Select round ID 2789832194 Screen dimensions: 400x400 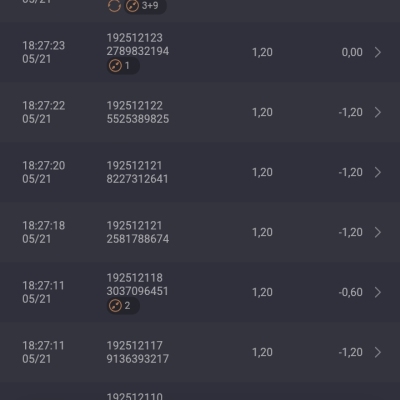(138, 51)
